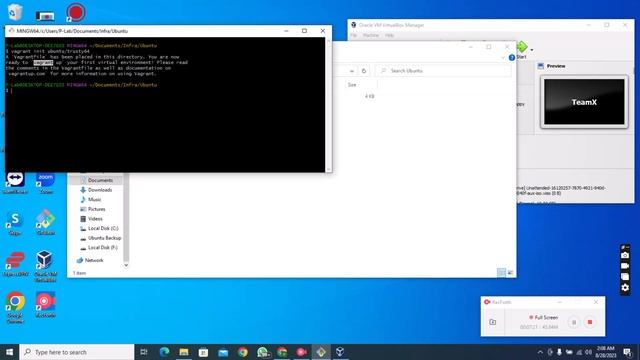Open the File menu in VirtualBox Manager
Image resolution: width=640 pixels, height=360 pixels.
(x=353, y=36)
